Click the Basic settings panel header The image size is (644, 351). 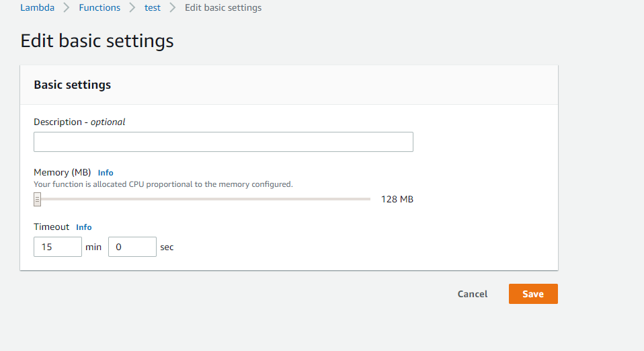[x=289, y=85]
